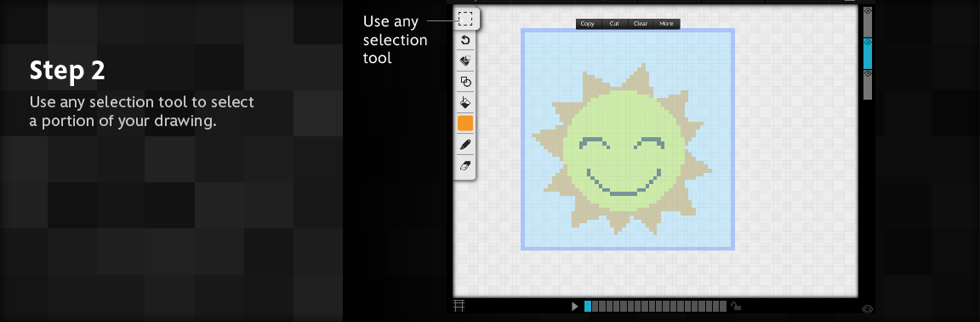
Task: Pick the eraser tool
Action: 465,165
